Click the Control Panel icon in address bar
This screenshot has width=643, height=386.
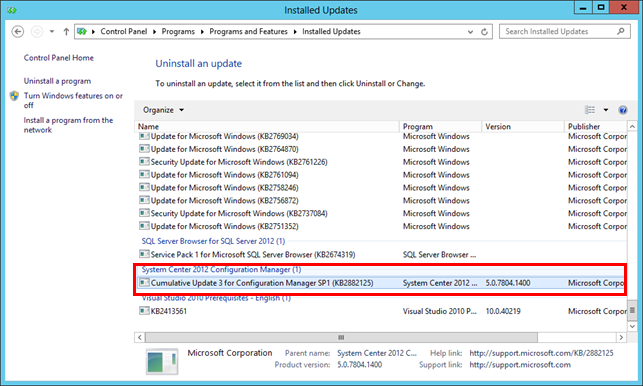pyautogui.click(x=82, y=32)
